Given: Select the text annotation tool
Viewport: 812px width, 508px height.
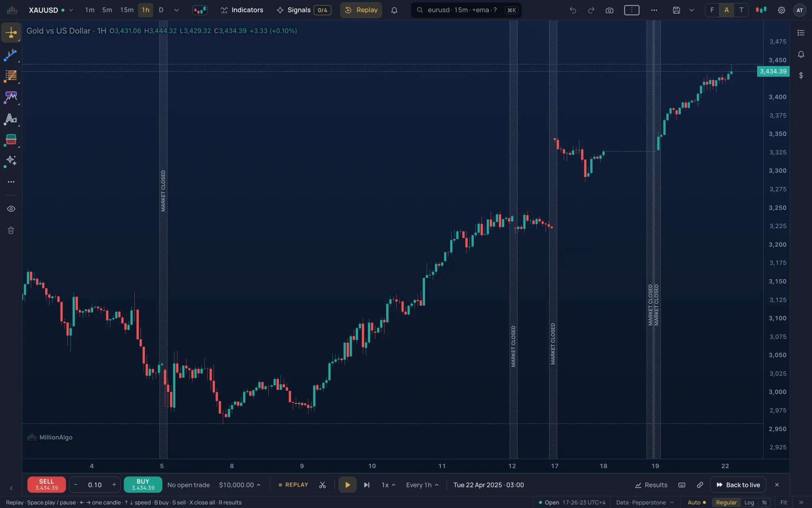Looking at the screenshot, I should 11,119.
